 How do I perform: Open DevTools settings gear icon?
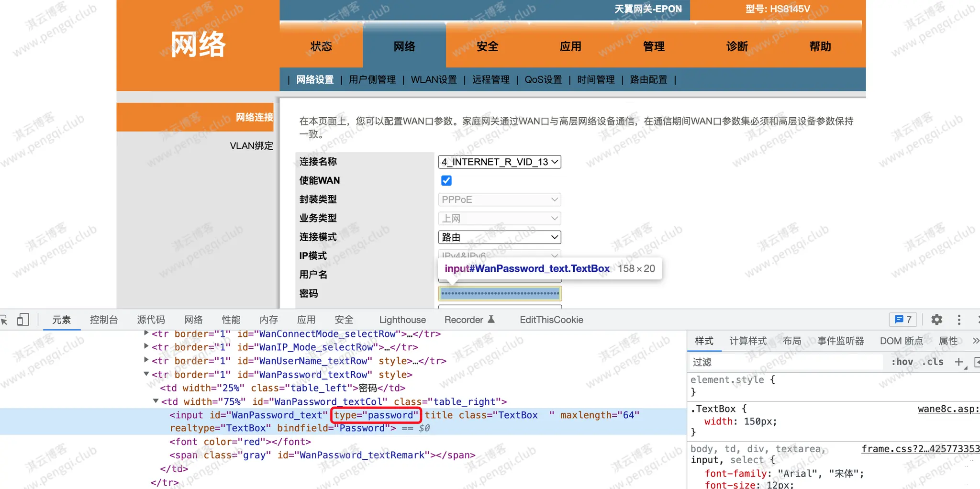point(936,320)
